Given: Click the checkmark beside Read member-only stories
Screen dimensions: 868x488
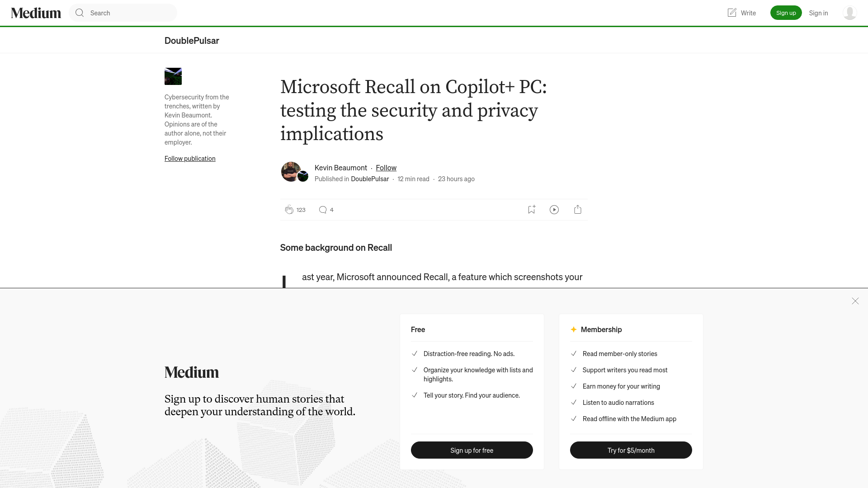Looking at the screenshot, I should point(574,353).
